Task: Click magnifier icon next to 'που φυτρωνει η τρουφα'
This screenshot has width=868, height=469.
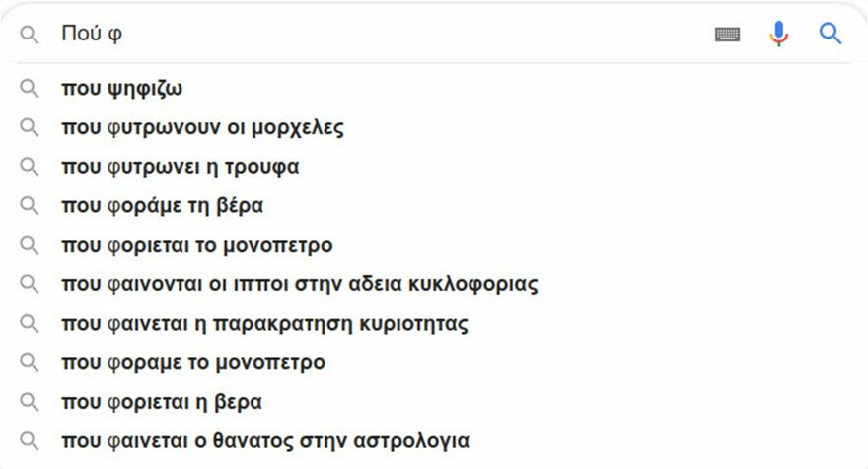Action: click(30, 166)
